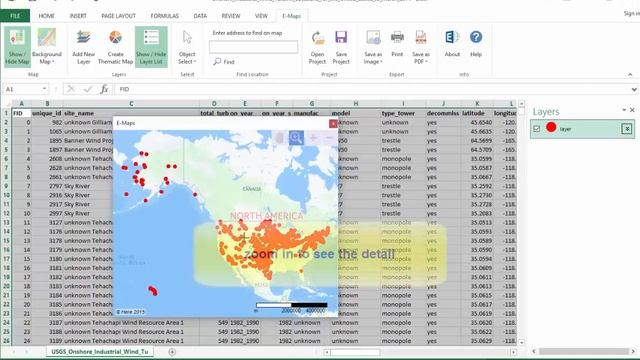The height and width of the screenshot is (360, 640).
Task: Click the address search input field
Action: (x=253, y=47)
